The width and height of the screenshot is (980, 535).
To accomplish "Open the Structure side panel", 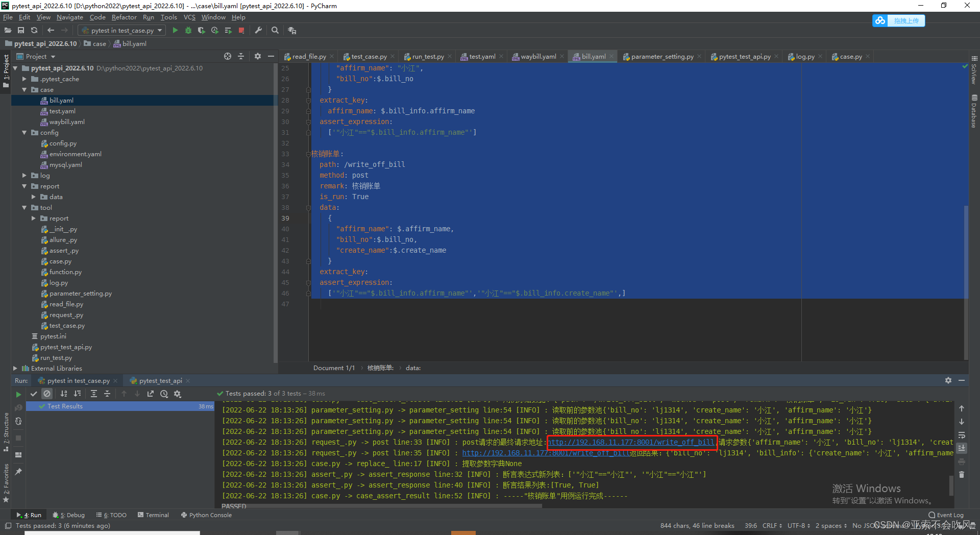I will pyautogui.click(x=6, y=432).
